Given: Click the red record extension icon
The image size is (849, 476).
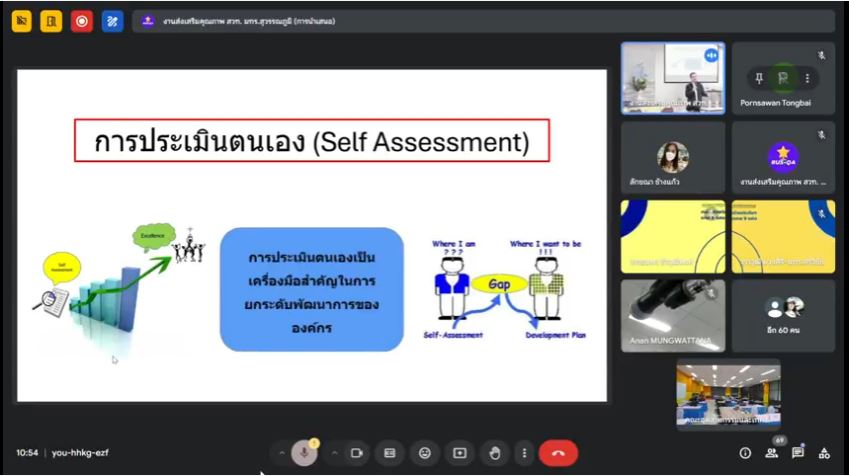Looking at the screenshot, I should click(x=81, y=21).
